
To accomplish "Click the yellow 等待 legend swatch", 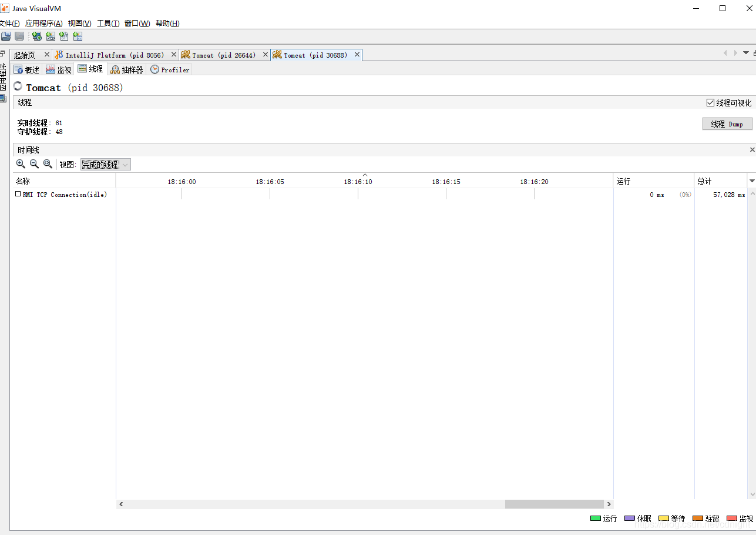I will coord(664,519).
